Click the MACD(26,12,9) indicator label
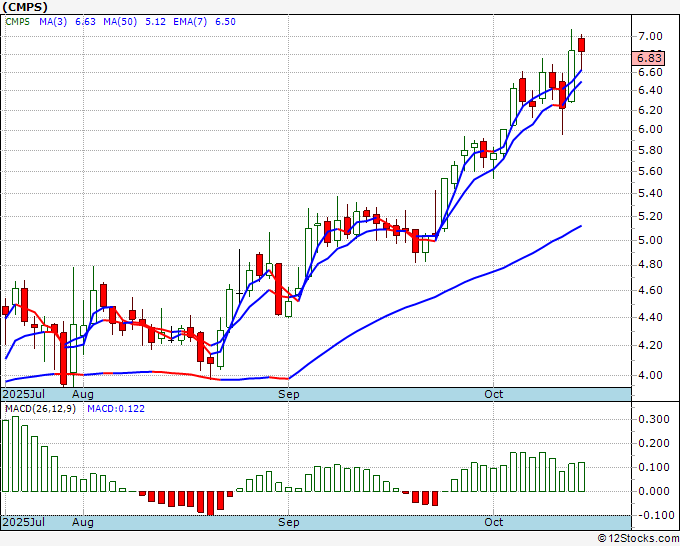Image resolution: width=680 pixels, height=546 pixels. click(x=40, y=409)
